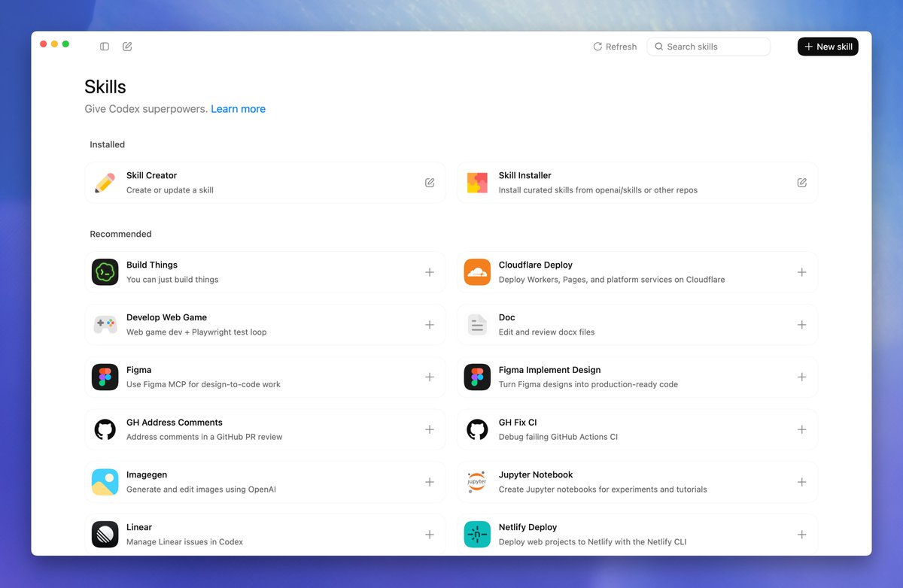Add the GH Address Comments skill
The width and height of the screenshot is (903, 588).
(430, 429)
